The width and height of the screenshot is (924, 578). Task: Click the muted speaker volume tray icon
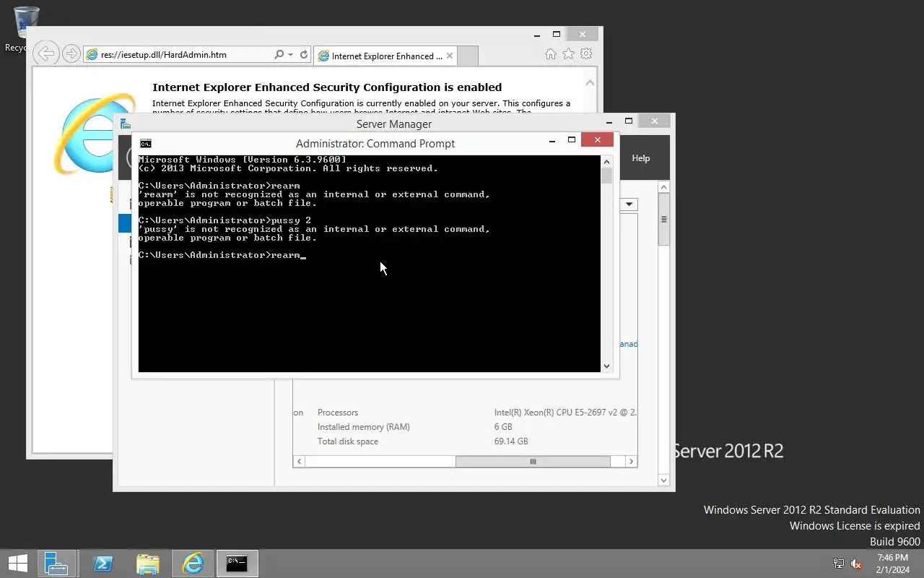coord(856,564)
